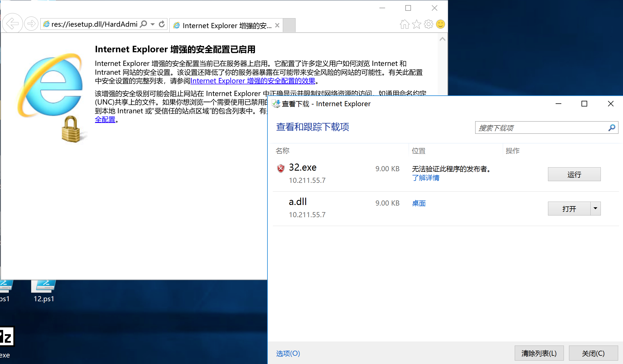623x364 pixels.
Task: Open dropdown arrow next to 打开 button
Action: tap(595, 208)
